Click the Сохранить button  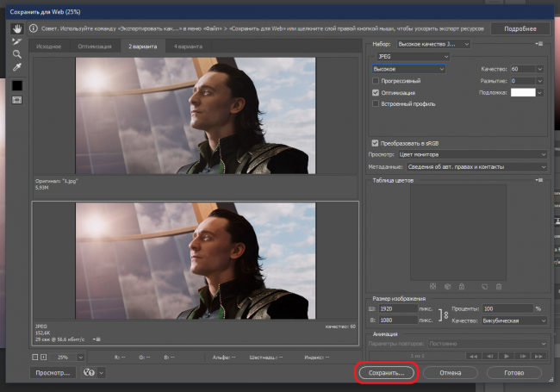click(386, 373)
